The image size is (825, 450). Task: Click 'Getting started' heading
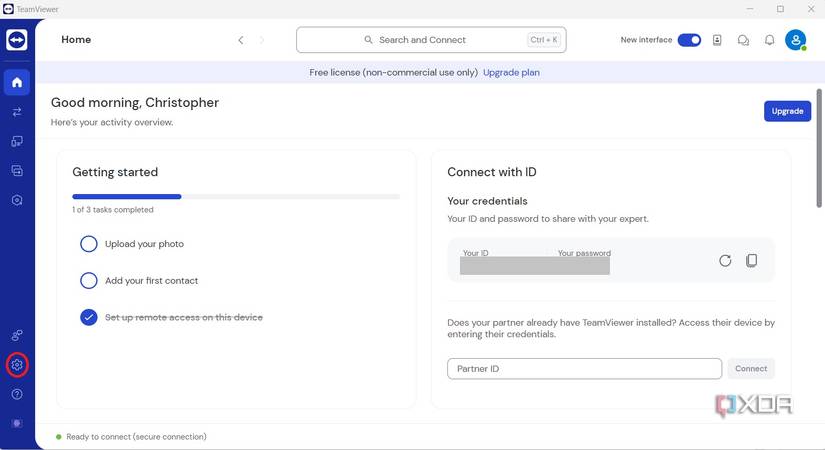coord(115,172)
